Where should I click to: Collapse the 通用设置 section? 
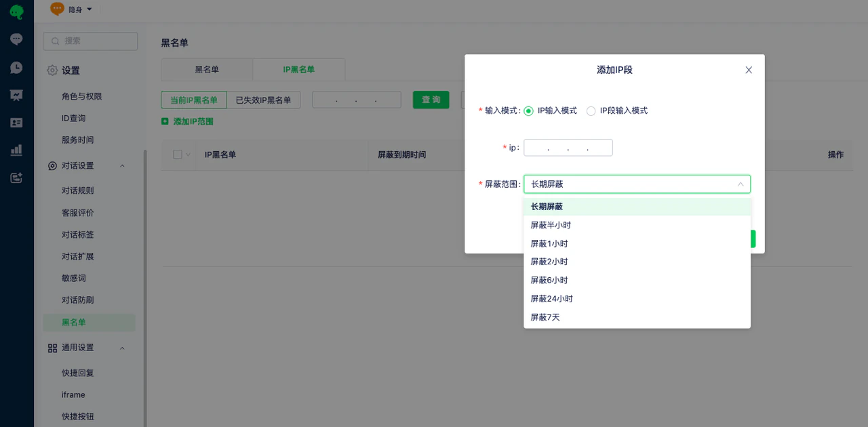coord(122,348)
